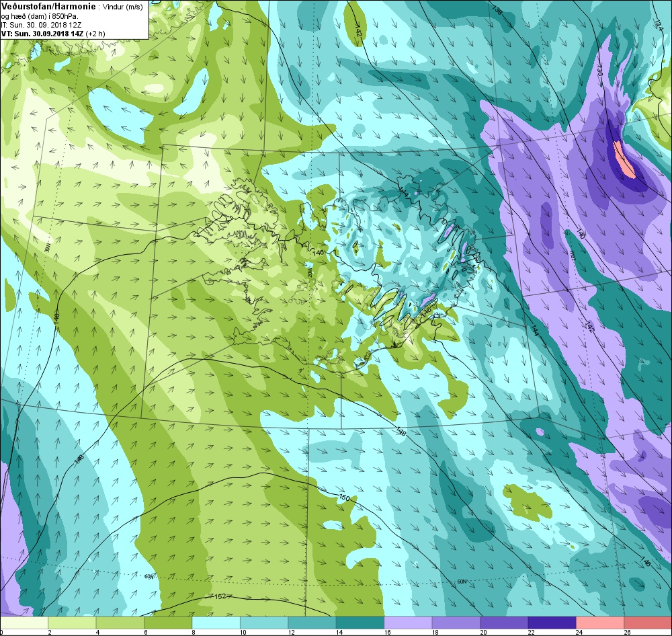Select the light cyan 8–10 m/s legend swatch
Image resolution: width=672 pixels, height=636 pixels.
click(216, 623)
